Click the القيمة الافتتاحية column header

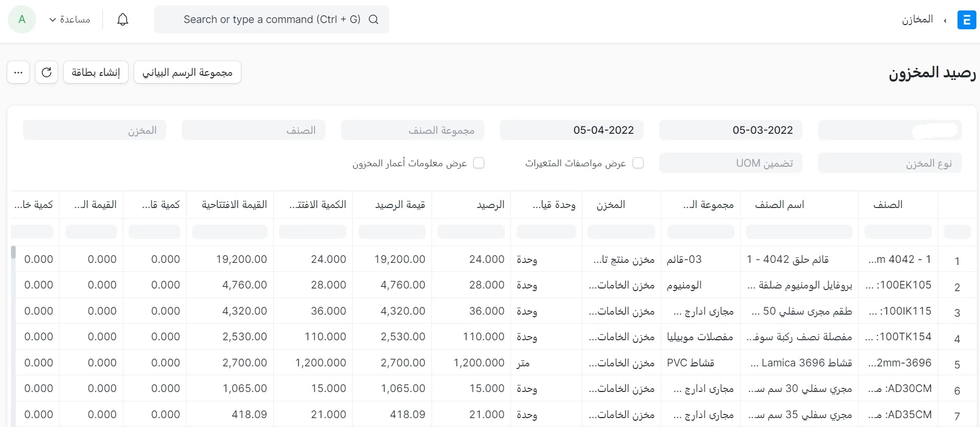(x=230, y=204)
